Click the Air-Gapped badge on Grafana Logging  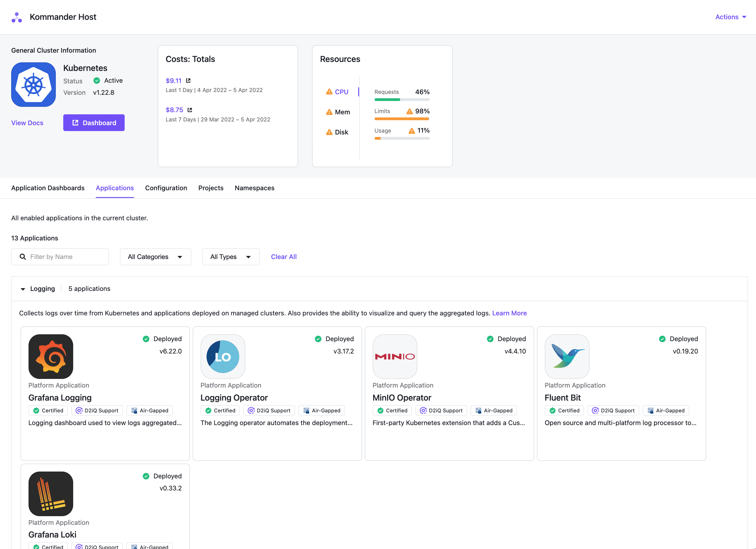pyautogui.click(x=150, y=411)
